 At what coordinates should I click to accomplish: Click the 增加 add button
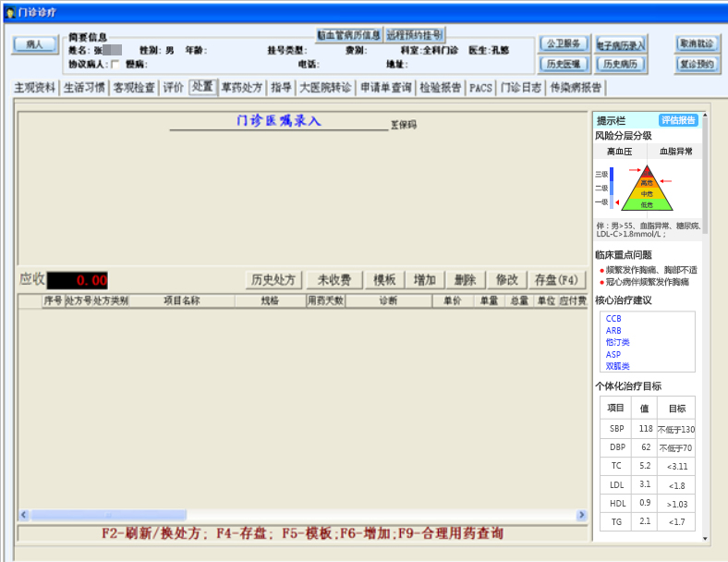tap(424, 279)
